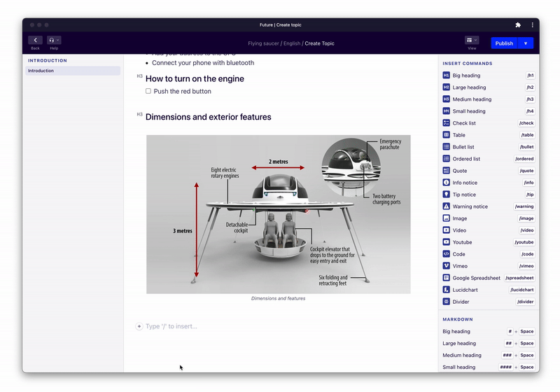Insert a Quote block icon
Screen dimensions: 560x392
tap(446, 171)
